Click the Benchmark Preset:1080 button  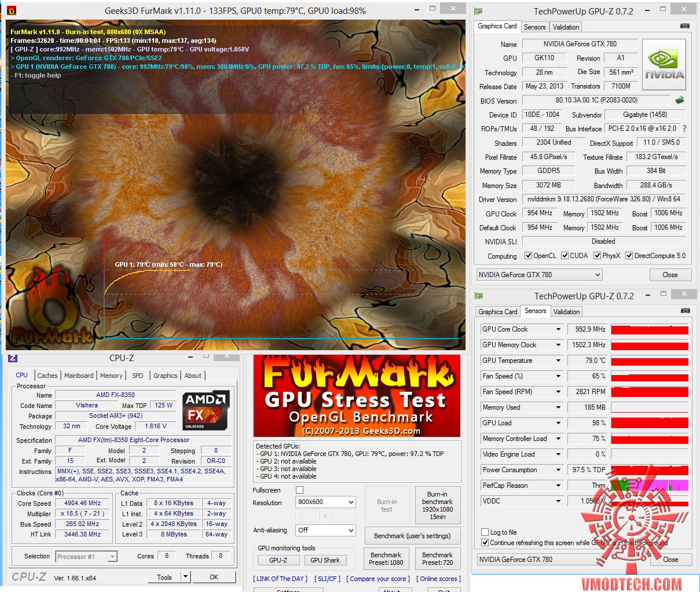click(x=386, y=558)
